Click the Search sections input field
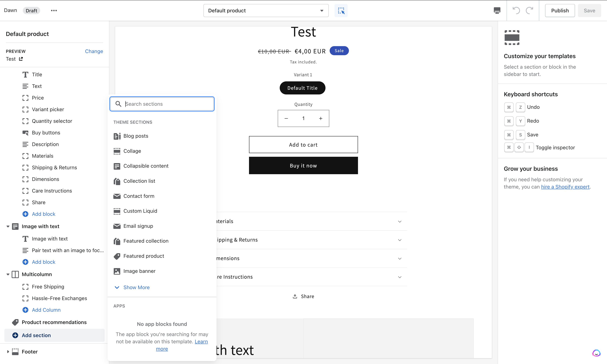This screenshot has height=364, width=607. [162, 104]
